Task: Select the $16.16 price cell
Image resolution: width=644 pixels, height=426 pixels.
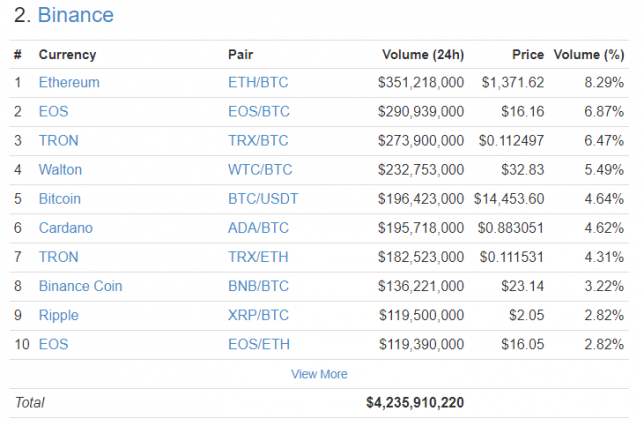Action: point(522,112)
